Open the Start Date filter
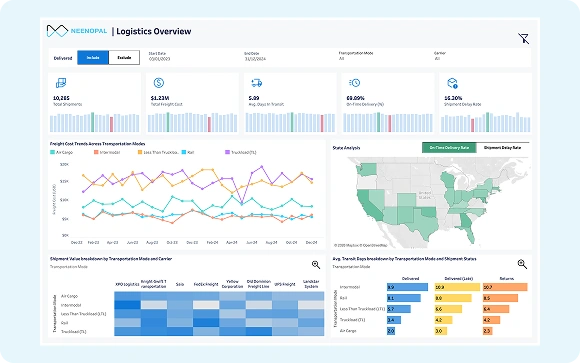 tap(159, 56)
